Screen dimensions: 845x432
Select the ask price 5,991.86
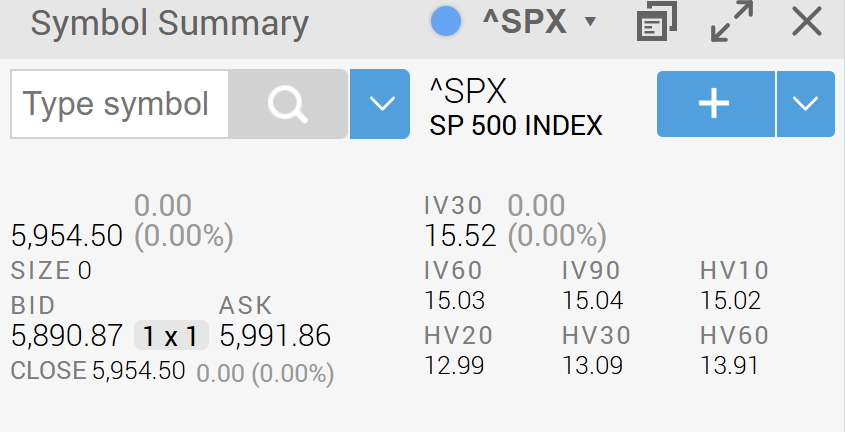(275, 336)
